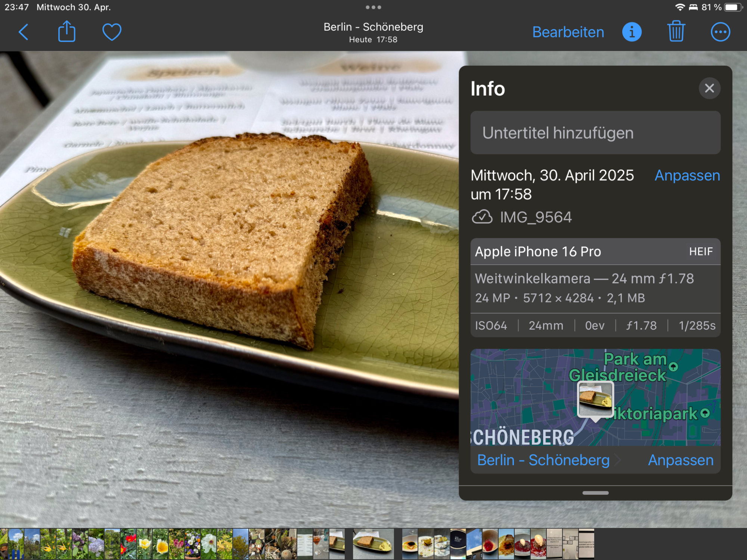Click Bearbeiten to edit photo
Image resolution: width=747 pixels, height=560 pixels.
[x=568, y=32]
